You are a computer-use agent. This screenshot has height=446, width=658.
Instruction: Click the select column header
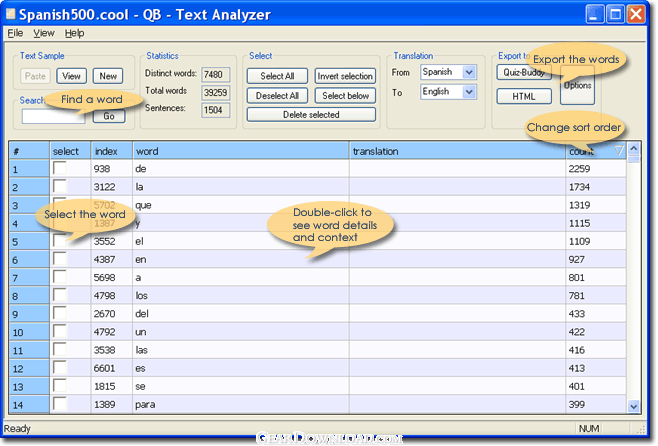(x=70, y=151)
